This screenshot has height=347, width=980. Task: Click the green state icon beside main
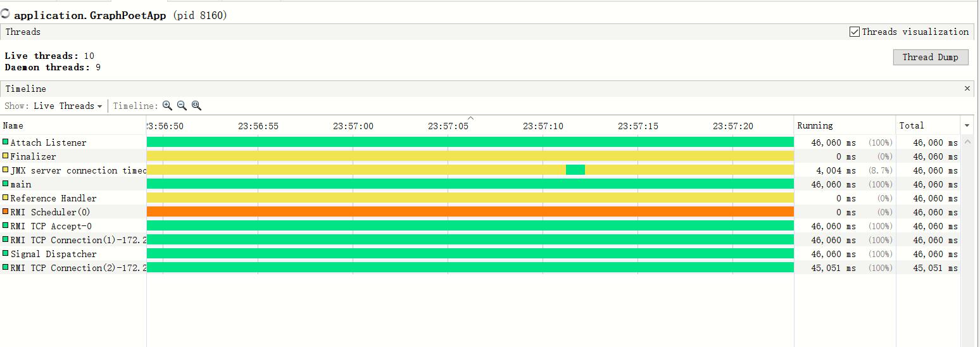[6, 184]
